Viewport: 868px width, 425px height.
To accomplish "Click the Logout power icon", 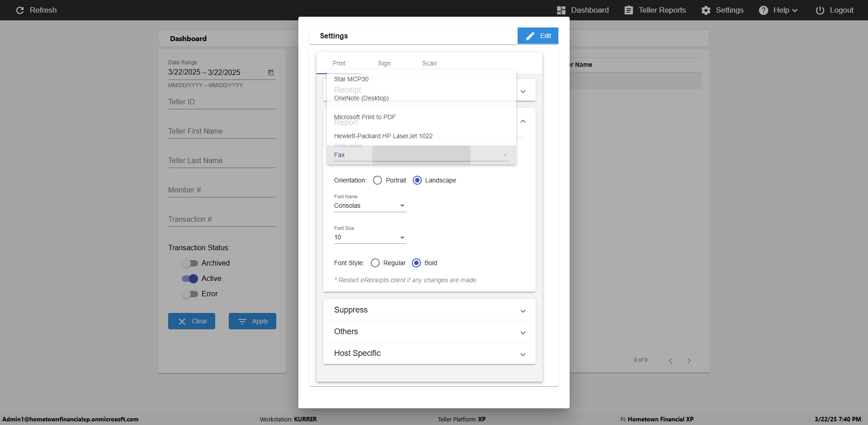I will tap(820, 10).
